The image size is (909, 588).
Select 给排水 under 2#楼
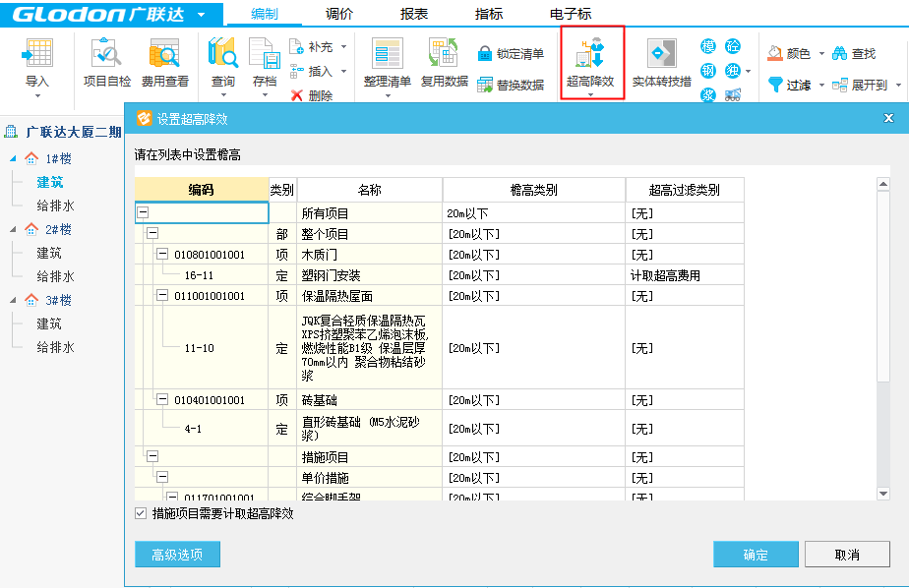coord(55,277)
